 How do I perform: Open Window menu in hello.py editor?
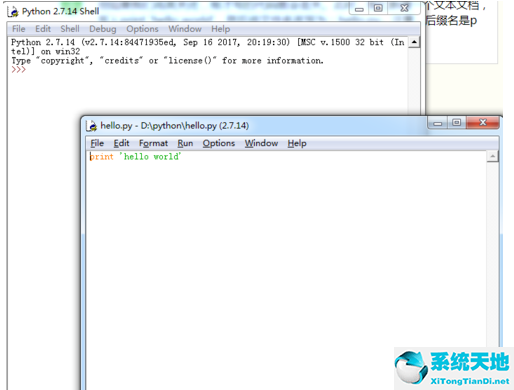(x=261, y=143)
